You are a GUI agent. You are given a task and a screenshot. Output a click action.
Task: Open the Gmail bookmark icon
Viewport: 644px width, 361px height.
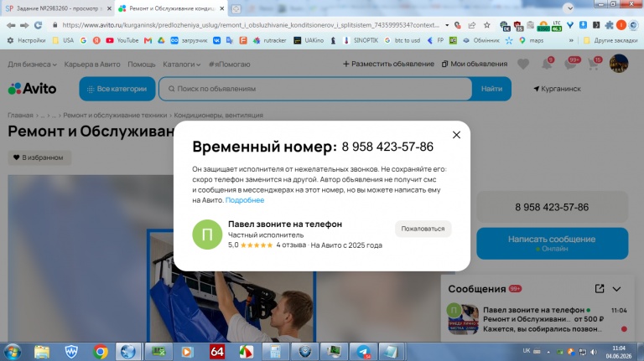[x=148, y=40]
